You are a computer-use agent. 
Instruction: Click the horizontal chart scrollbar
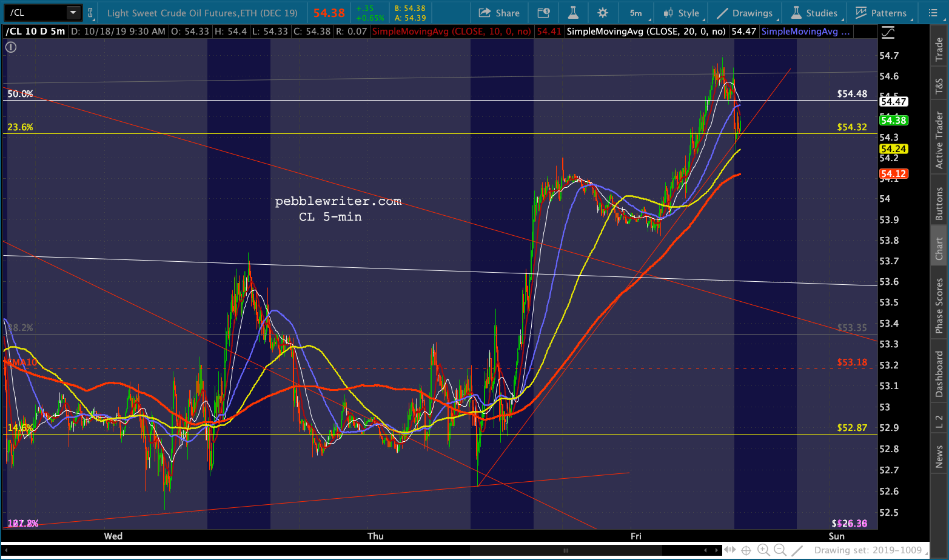(565, 550)
